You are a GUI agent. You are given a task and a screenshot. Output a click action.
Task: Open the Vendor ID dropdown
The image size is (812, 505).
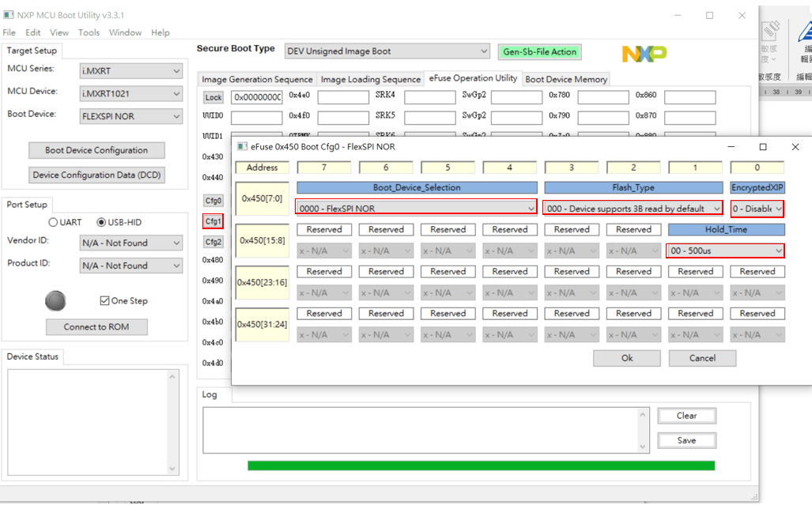click(131, 243)
